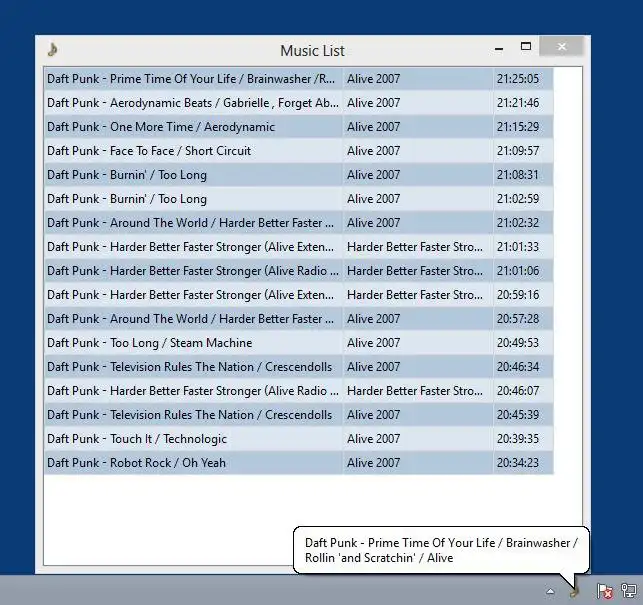This screenshot has width=643, height=605.
Task: Open the network status tray icon
Action: coord(629,591)
